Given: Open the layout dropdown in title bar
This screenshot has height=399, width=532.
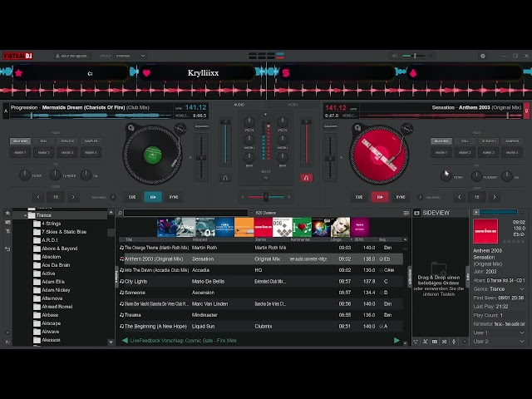Looking at the screenshot, I should pos(131,56).
